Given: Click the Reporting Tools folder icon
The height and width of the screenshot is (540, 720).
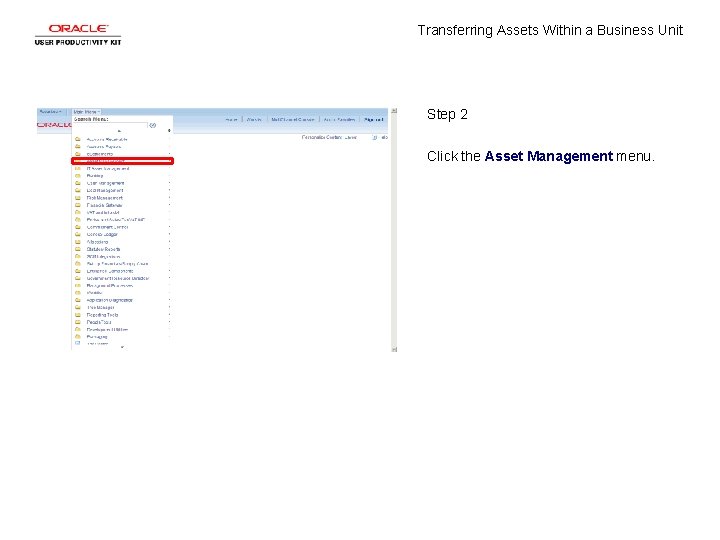Looking at the screenshot, I should click(78, 315).
